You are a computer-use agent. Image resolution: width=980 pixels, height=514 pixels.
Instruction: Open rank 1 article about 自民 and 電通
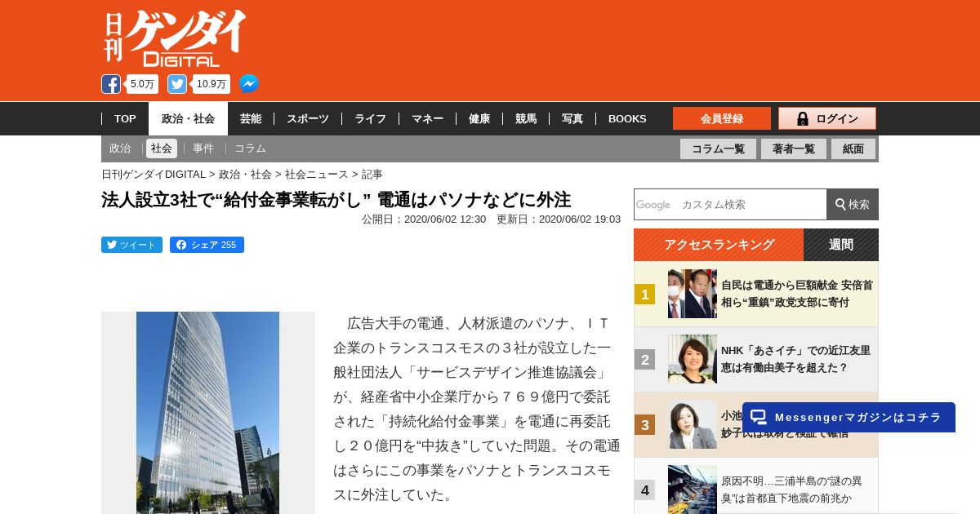click(x=796, y=294)
